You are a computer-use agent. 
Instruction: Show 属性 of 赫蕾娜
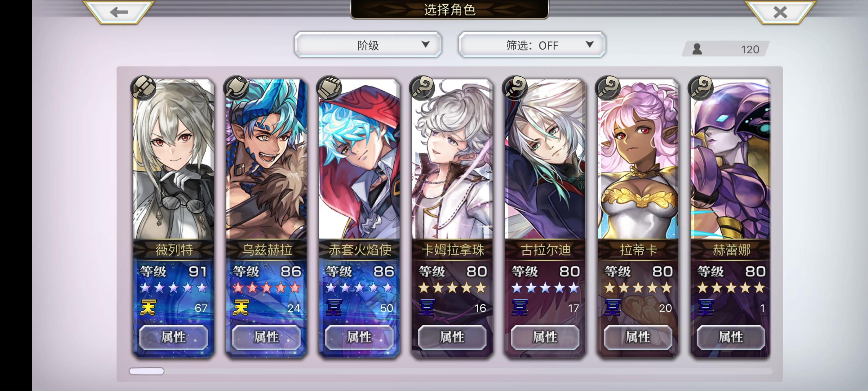pyautogui.click(x=731, y=337)
